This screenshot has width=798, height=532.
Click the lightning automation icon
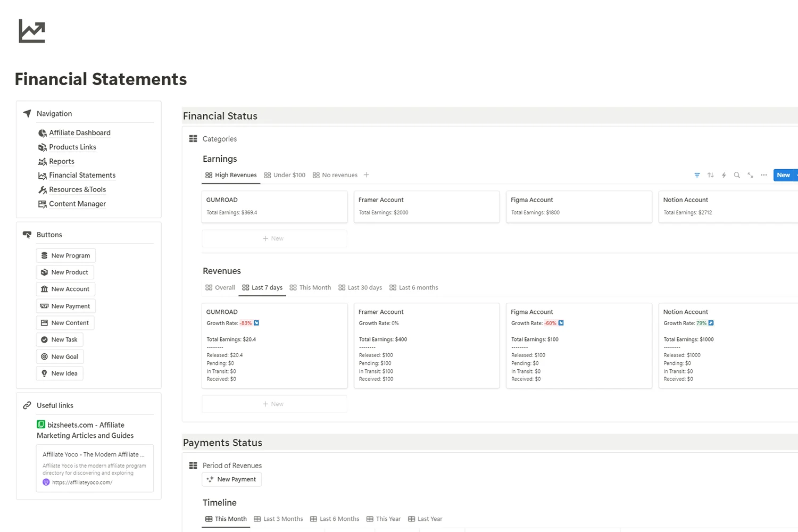coord(724,175)
